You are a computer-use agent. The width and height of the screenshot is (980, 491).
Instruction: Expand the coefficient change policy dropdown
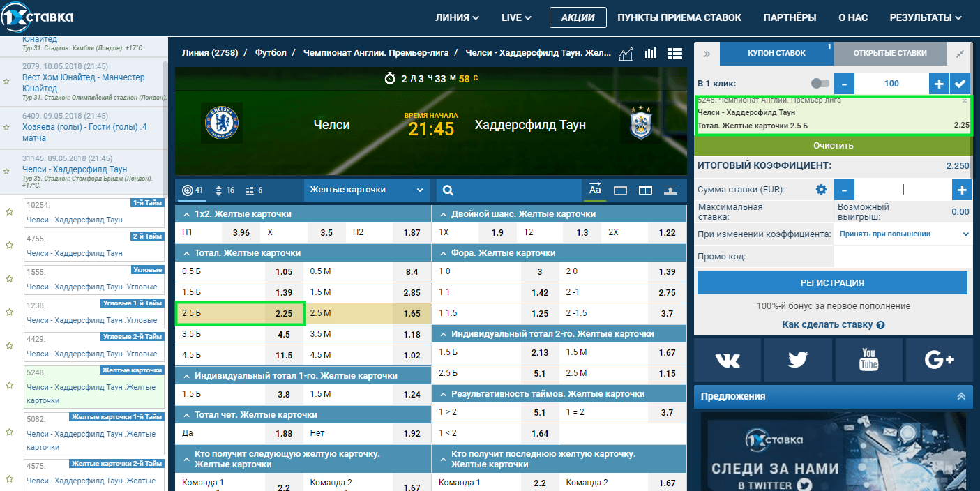[x=903, y=234]
